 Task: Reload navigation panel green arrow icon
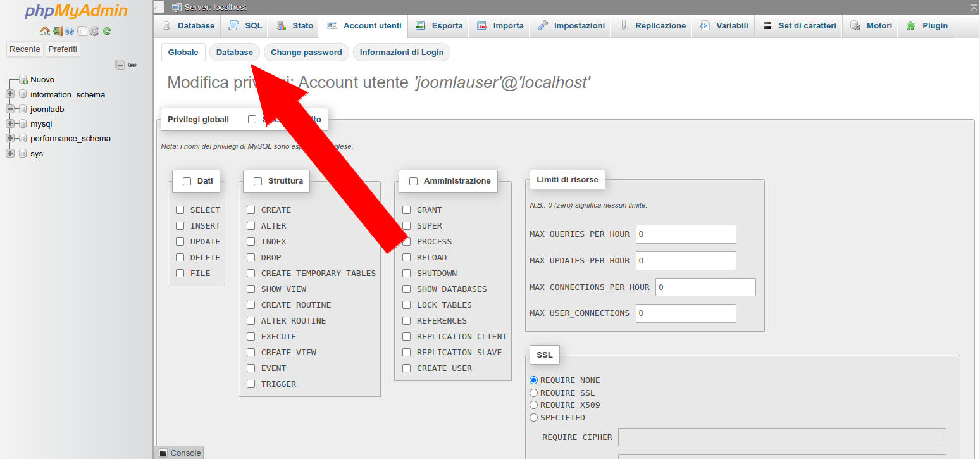[107, 31]
